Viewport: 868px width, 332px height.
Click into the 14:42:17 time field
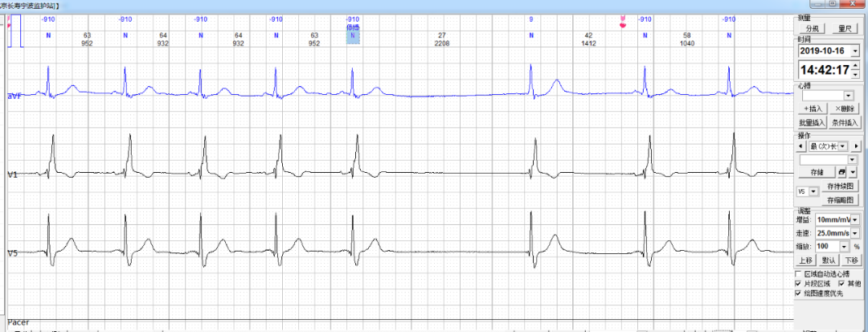(825, 70)
